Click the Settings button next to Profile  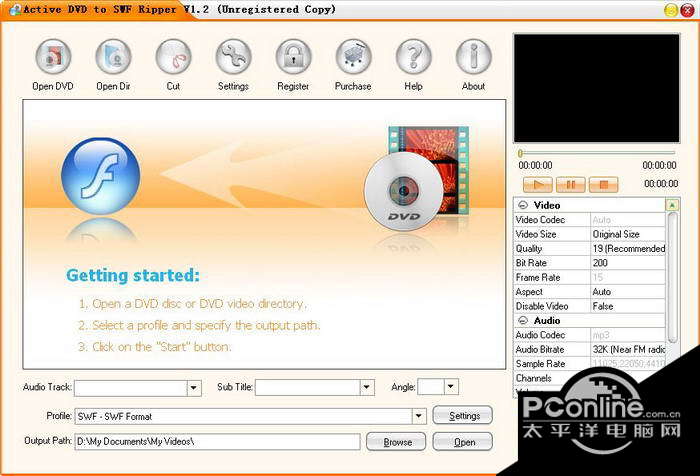[x=463, y=416]
